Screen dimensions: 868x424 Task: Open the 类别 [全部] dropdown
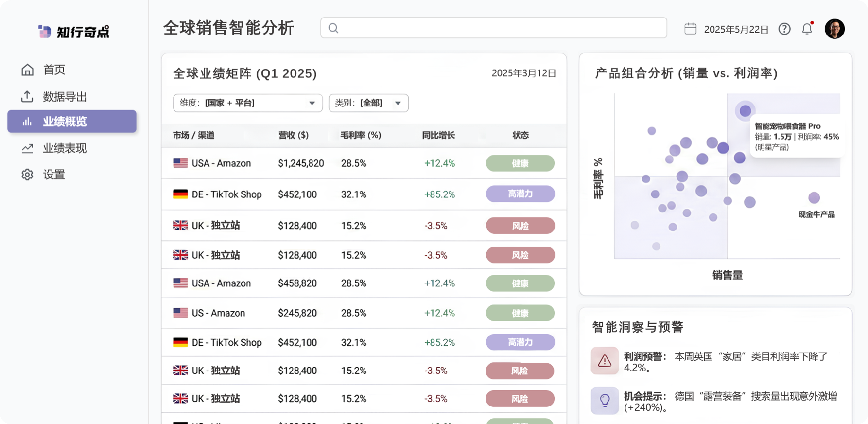point(368,103)
